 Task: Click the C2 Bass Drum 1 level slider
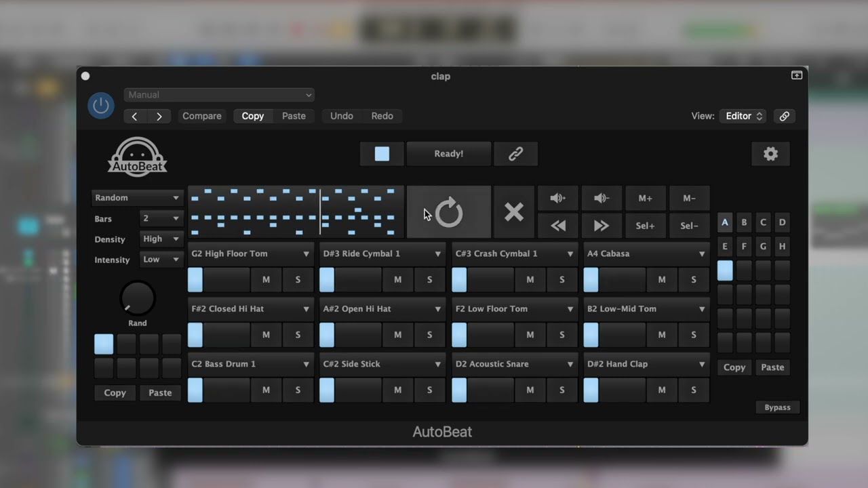[x=219, y=390]
